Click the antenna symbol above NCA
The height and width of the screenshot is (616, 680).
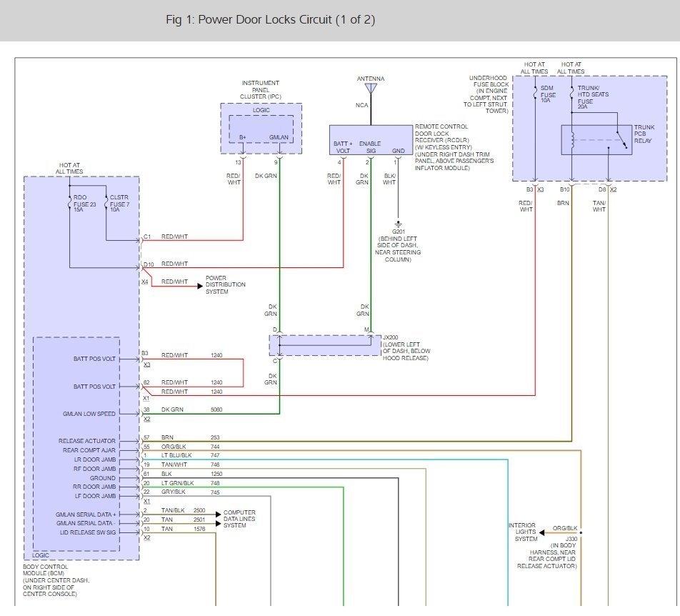(x=370, y=89)
